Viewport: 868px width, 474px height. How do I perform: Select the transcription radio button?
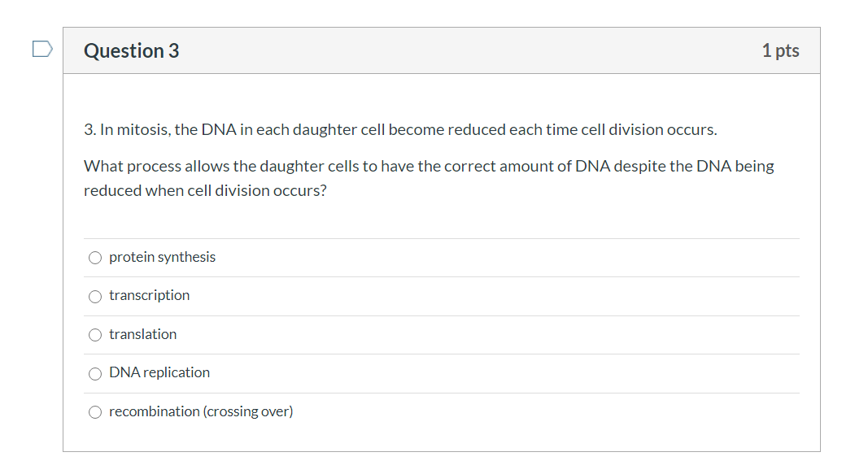94,296
